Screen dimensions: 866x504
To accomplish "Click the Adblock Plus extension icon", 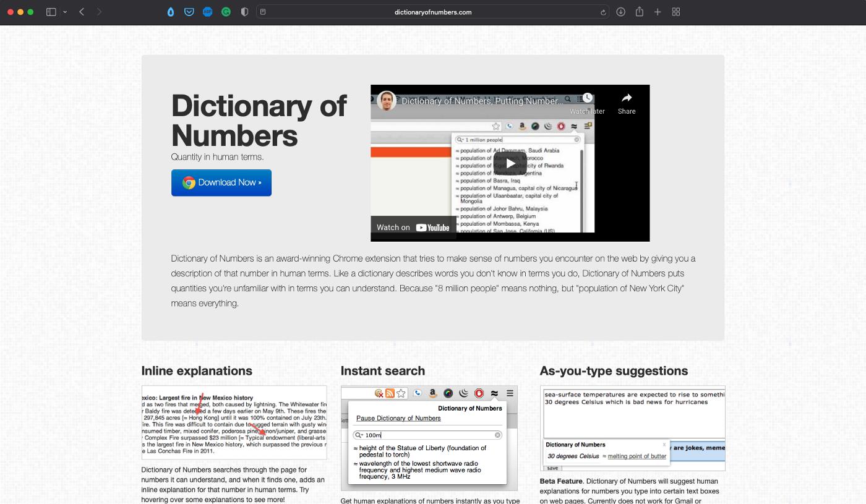I will pos(208,12).
